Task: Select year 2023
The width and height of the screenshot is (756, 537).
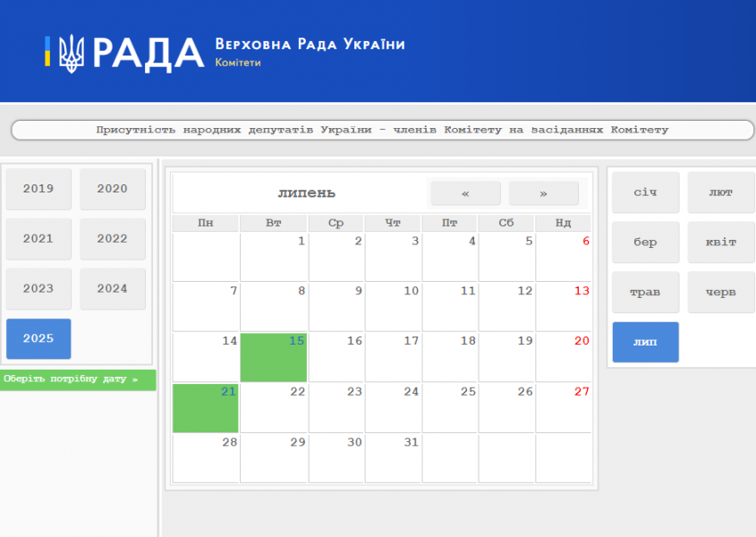Action: click(38, 288)
